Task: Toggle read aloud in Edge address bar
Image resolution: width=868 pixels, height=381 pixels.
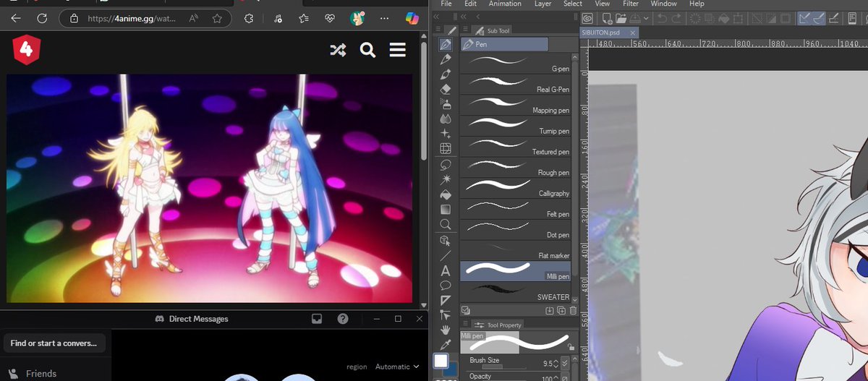Action: point(195,18)
